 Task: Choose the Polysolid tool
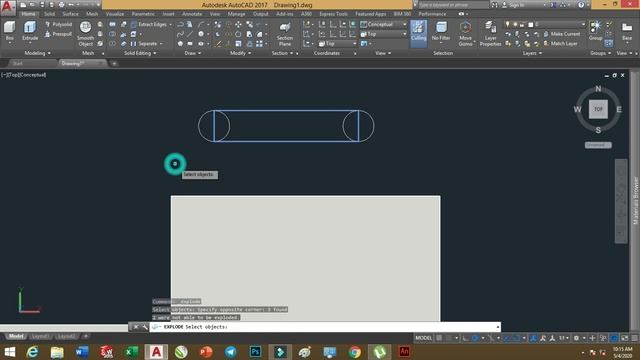(58, 24)
